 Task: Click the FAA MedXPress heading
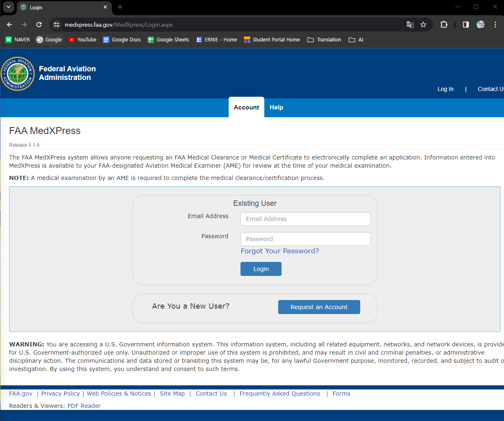(x=45, y=131)
